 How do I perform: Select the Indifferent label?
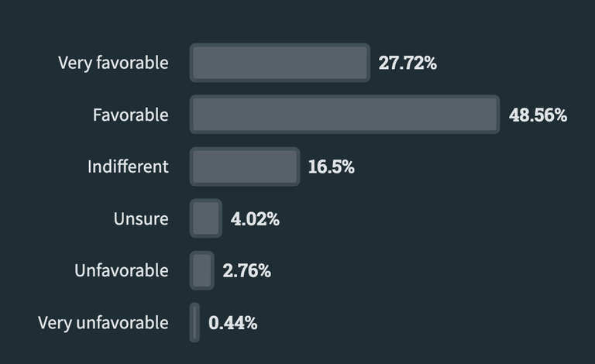[128, 167]
